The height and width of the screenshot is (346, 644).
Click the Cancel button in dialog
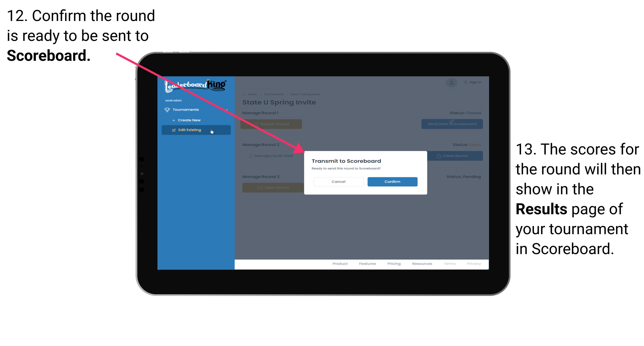click(x=338, y=181)
